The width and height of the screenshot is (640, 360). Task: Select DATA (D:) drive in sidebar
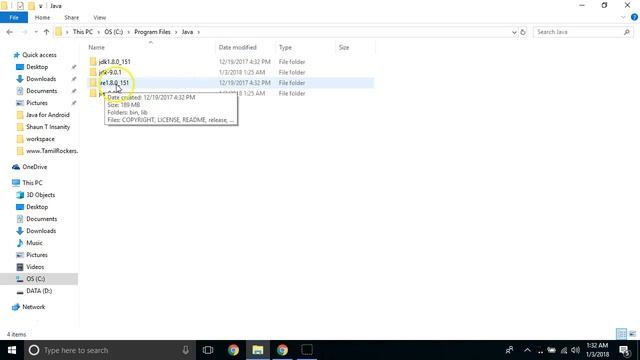(39, 291)
